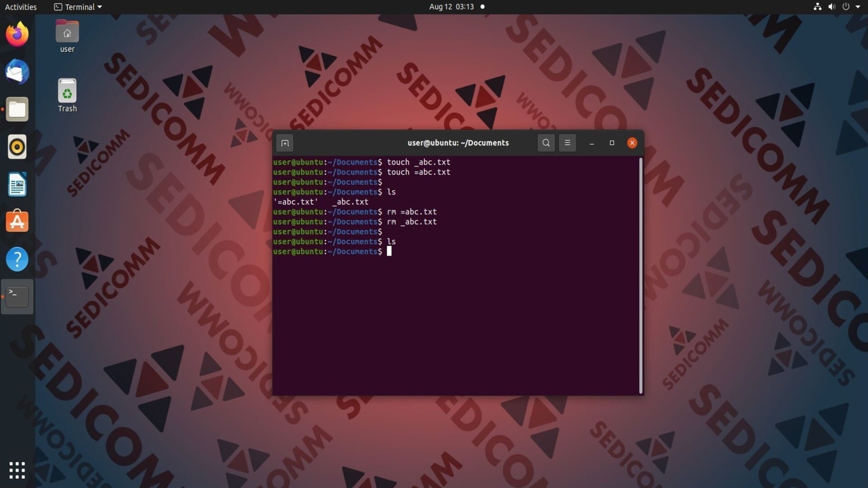
Task: Click the terminal vertical scrollbar
Action: (x=641, y=276)
